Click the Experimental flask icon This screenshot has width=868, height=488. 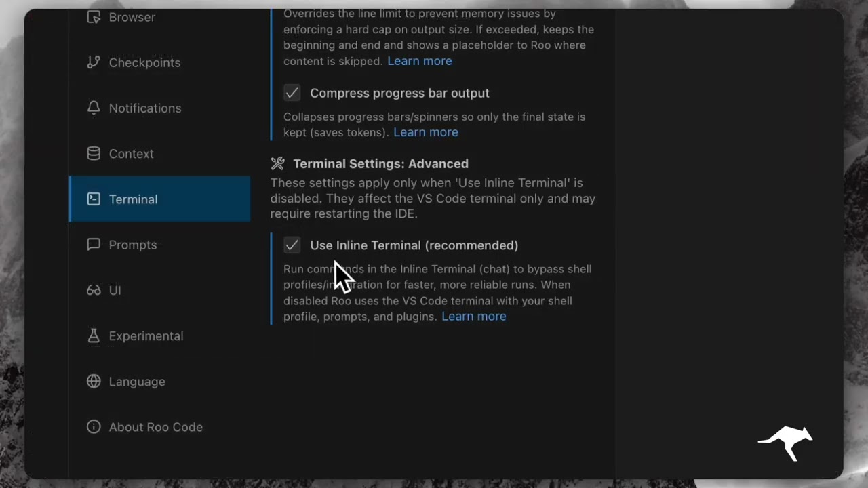[x=94, y=335]
